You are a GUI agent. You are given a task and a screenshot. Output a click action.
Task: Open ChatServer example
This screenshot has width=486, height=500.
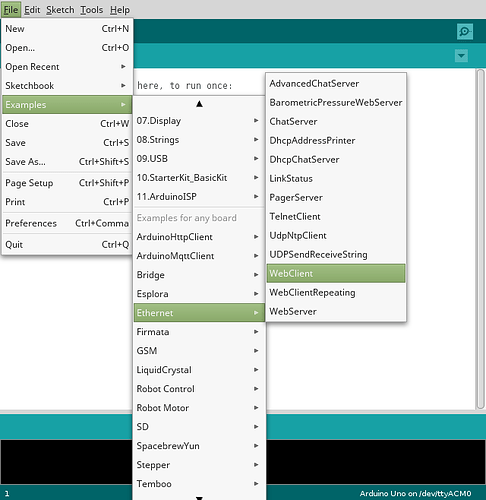click(336, 122)
